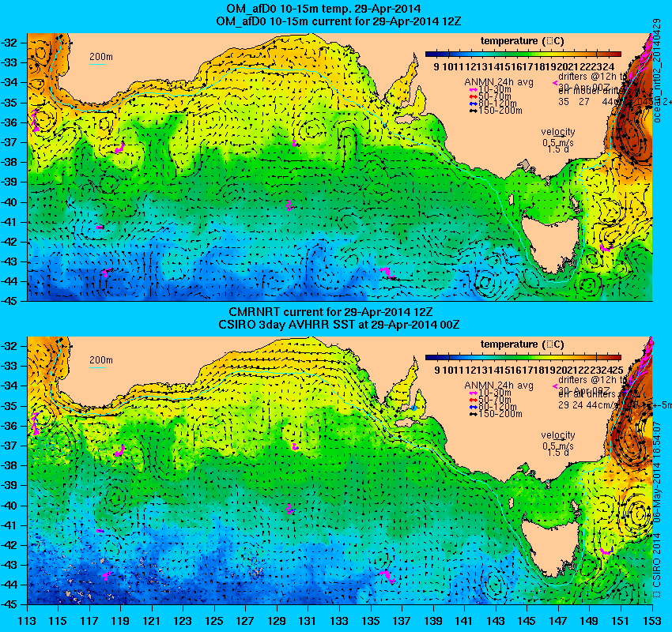Viewport: 672px width, 632px height.
Task: Click vertical 'CSIRO 2014 06-May-2014 18:54:07' text
Action: (x=656, y=510)
